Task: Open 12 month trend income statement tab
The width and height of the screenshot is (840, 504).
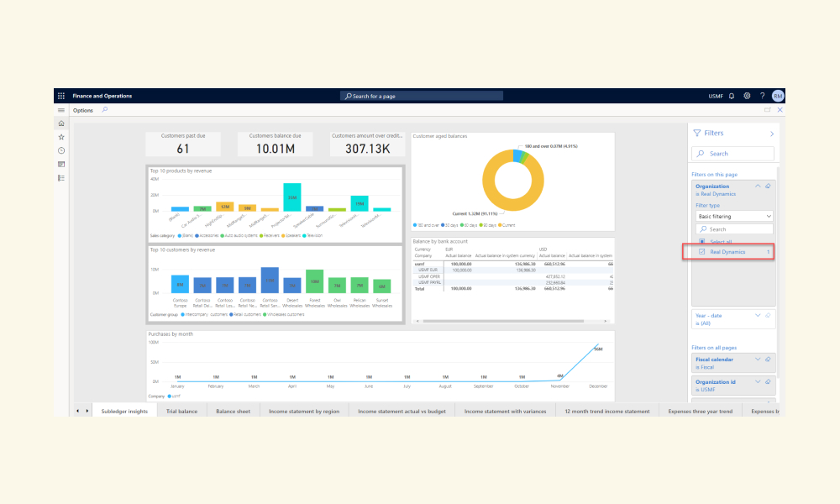Action: [x=607, y=411]
